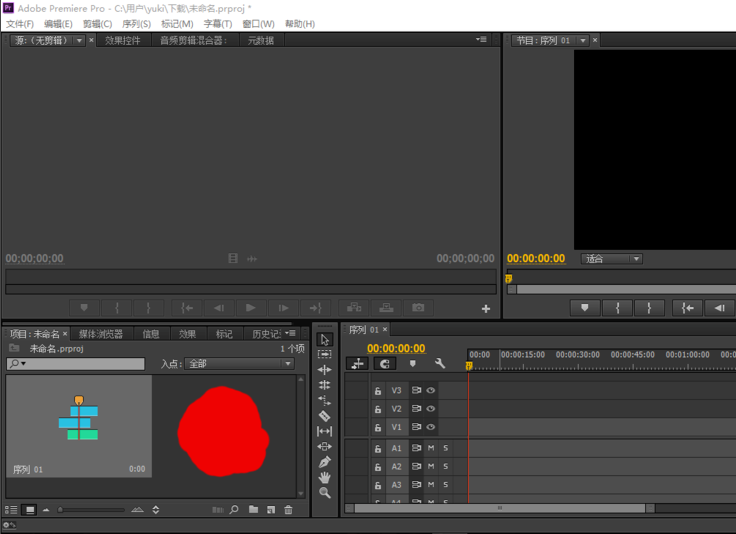Image resolution: width=736 pixels, height=534 pixels.
Task: Toggle visibility eye for track V2
Action: point(431,409)
